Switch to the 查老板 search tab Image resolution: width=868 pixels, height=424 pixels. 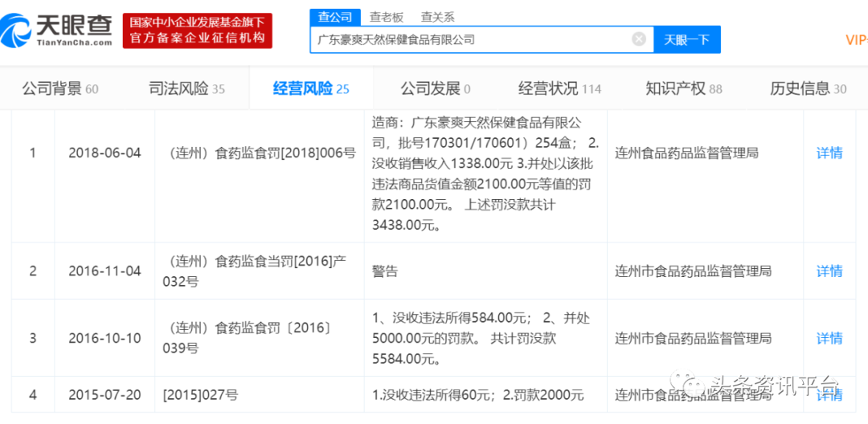click(387, 17)
